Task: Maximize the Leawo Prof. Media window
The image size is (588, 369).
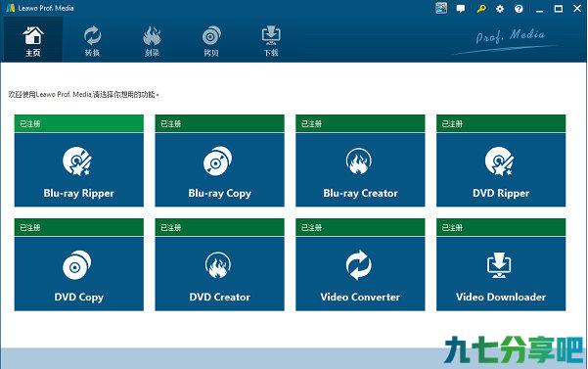Action: [559, 8]
